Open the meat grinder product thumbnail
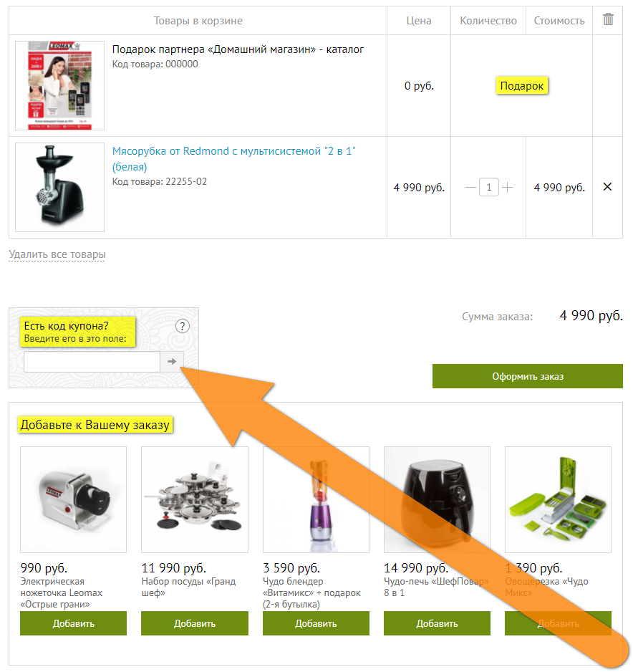Viewport: 633px width, 672px height. point(59,187)
